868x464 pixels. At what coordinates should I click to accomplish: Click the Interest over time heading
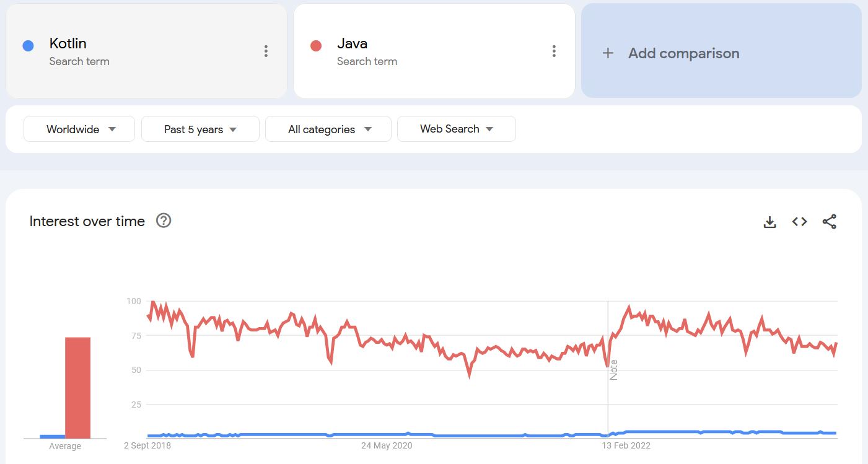pyautogui.click(x=87, y=221)
